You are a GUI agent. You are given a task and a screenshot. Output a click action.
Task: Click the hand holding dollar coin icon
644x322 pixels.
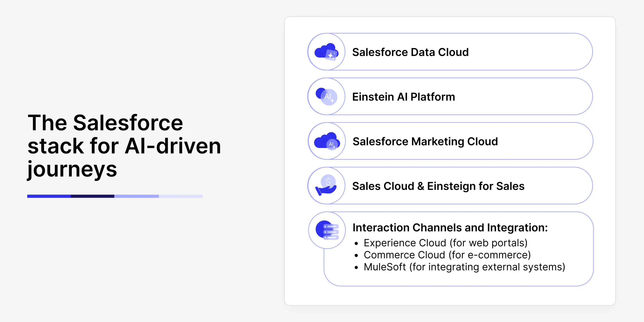[326, 186]
